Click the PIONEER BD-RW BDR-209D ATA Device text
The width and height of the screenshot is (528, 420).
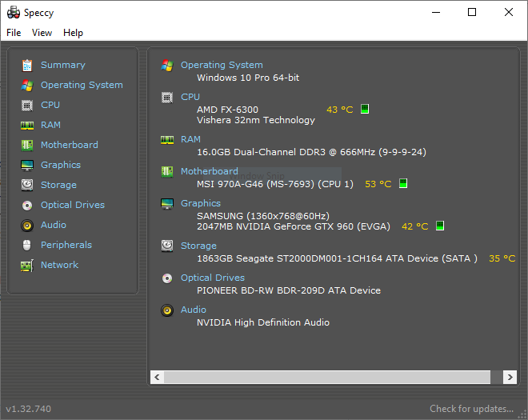coord(289,290)
